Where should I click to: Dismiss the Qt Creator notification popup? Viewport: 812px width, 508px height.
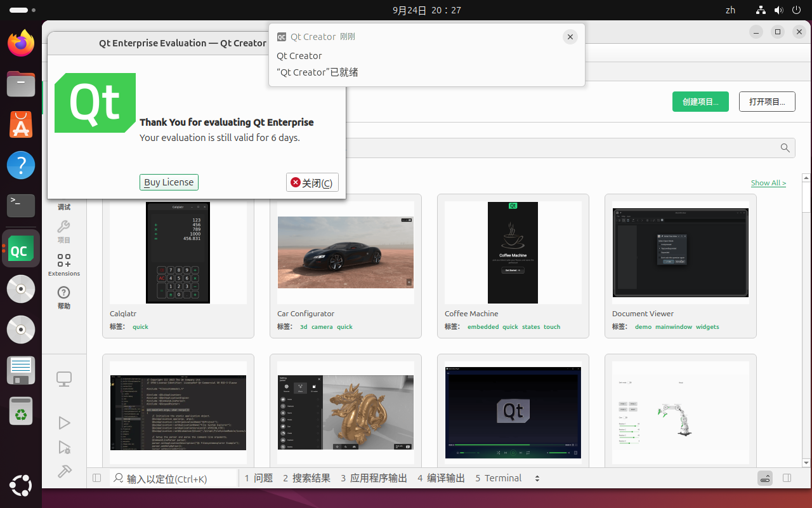coord(570,37)
